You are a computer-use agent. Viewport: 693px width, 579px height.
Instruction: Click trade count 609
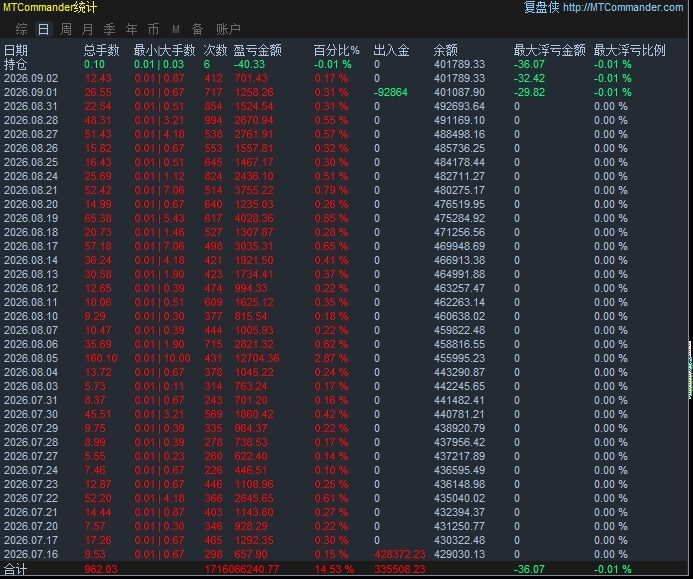[213, 302]
